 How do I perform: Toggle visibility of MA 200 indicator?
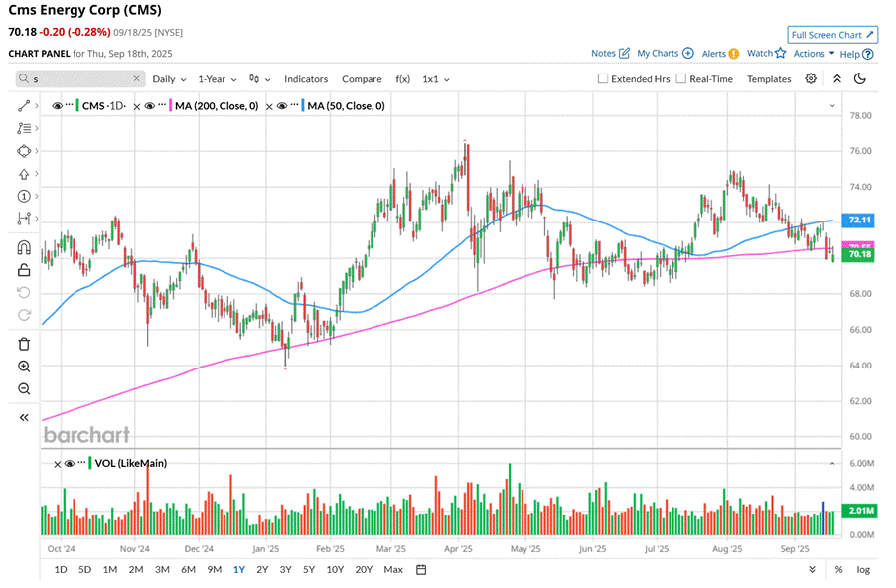(x=148, y=105)
